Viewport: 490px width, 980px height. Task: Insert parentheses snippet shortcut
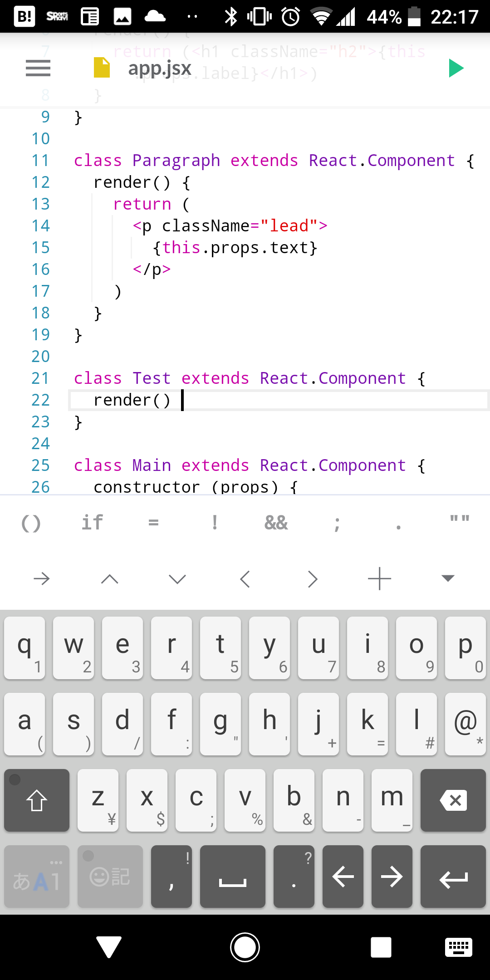pos(31,523)
